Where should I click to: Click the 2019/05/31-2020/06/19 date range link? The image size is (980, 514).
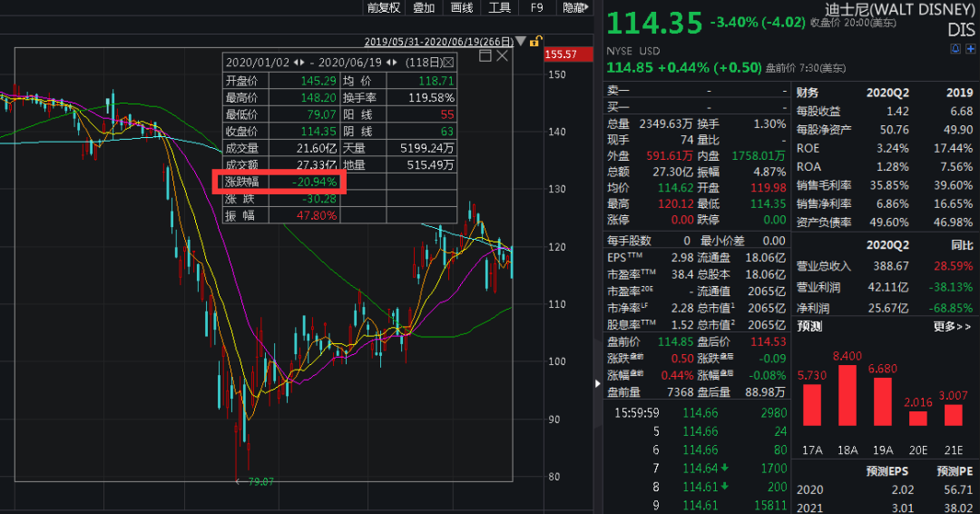[x=439, y=42]
